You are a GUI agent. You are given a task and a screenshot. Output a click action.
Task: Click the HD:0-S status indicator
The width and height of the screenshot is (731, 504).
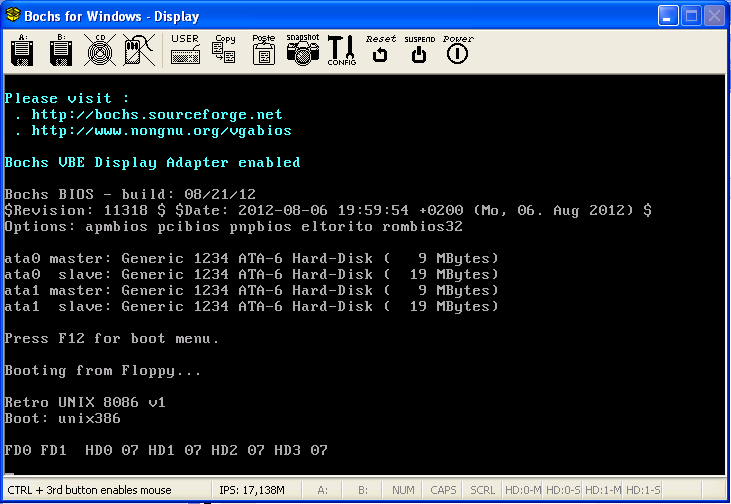pos(563,490)
